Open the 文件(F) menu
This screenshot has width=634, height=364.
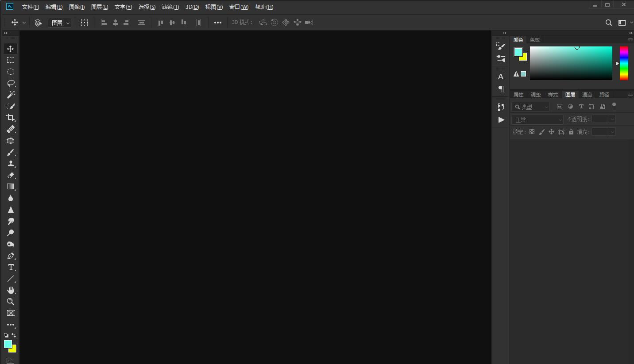pos(31,7)
